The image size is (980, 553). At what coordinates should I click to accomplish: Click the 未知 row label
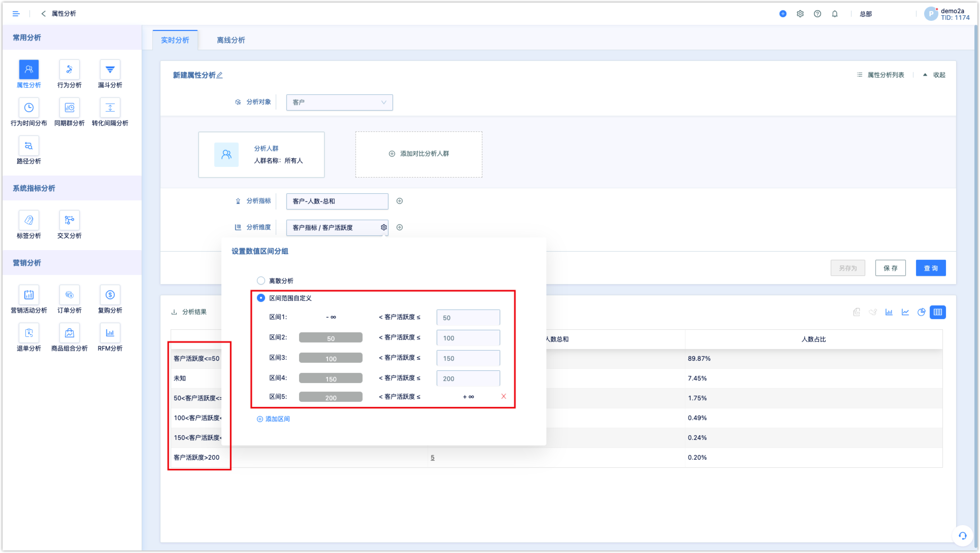pos(179,378)
